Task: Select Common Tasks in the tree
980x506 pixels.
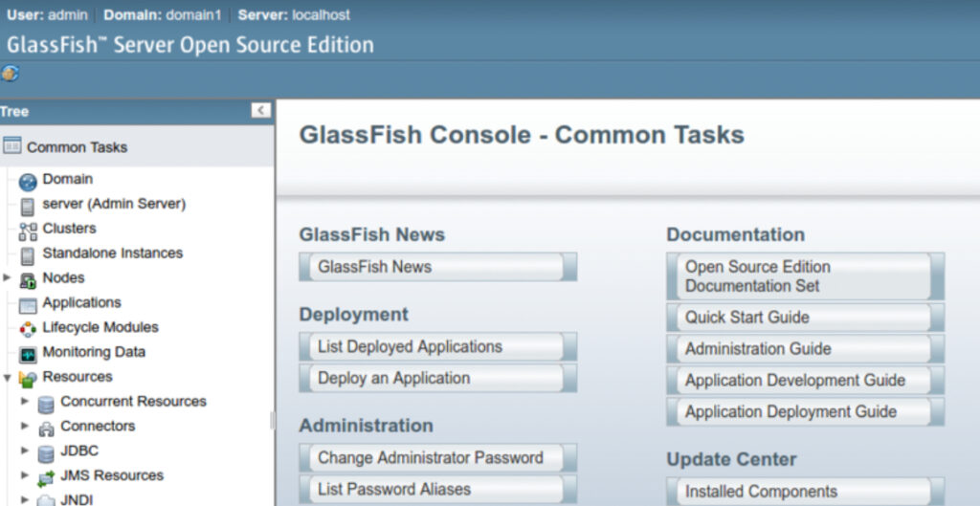Action: (x=77, y=147)
